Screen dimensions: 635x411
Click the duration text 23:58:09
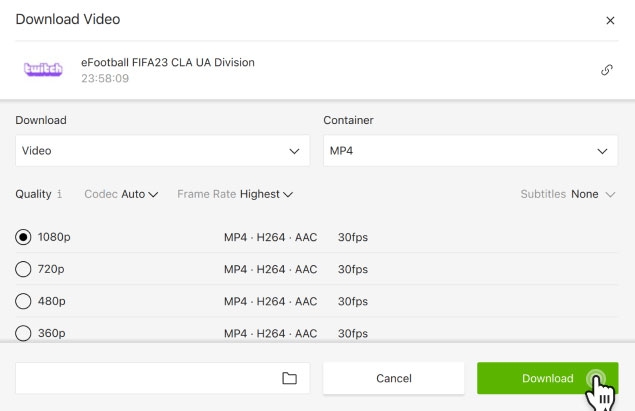(x=105, y=78)
